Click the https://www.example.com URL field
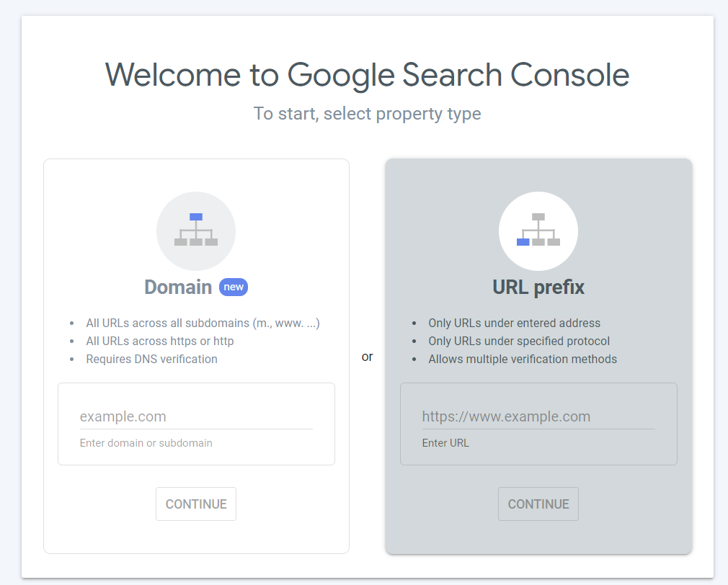Screen dimensions: 728x585 tap(538, 416)
